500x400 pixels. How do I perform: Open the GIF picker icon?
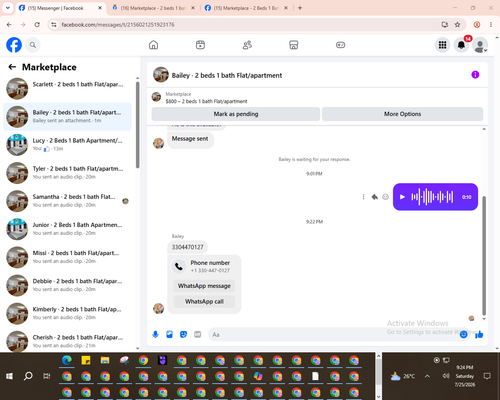tap(198, 334)
